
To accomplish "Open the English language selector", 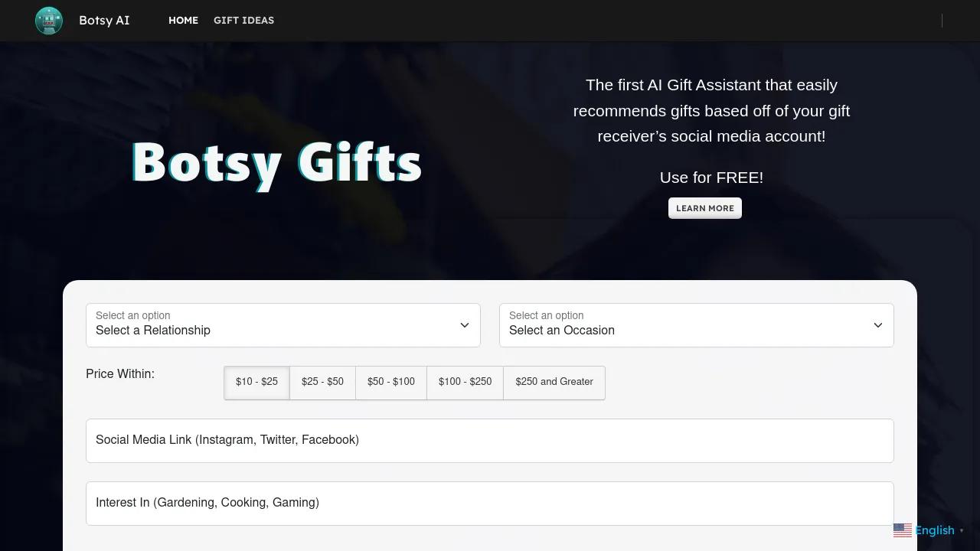I will [929, 530].
